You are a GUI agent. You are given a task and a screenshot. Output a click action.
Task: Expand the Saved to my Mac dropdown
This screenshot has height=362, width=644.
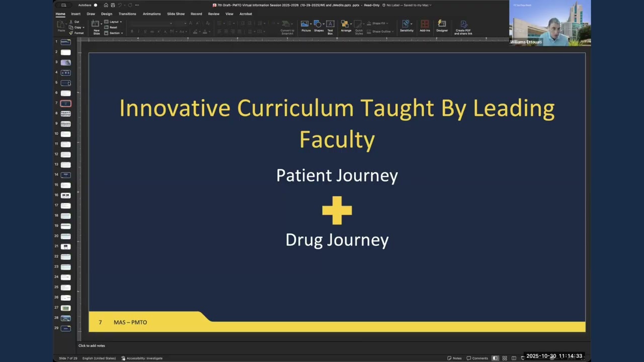pos(418,5)
